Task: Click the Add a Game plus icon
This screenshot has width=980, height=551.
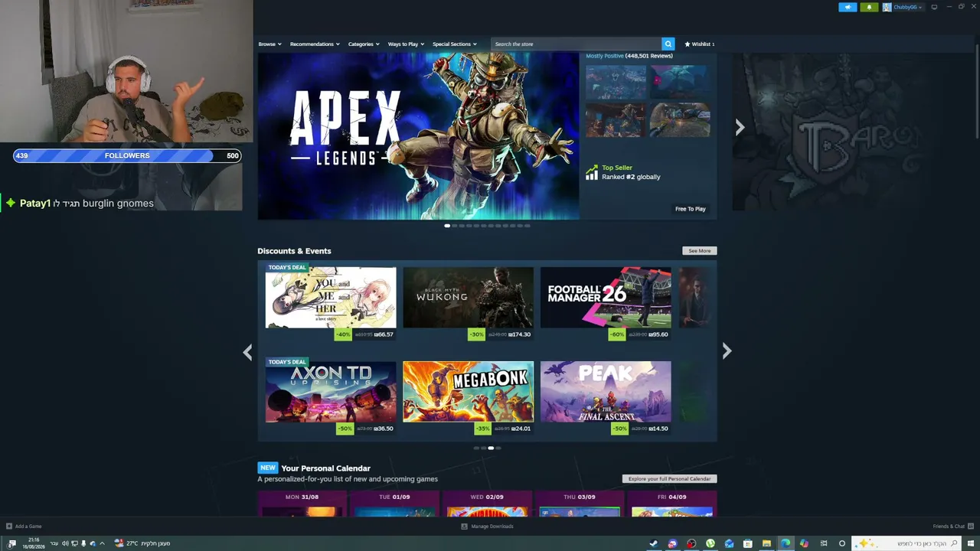Action: coord(9,527)
